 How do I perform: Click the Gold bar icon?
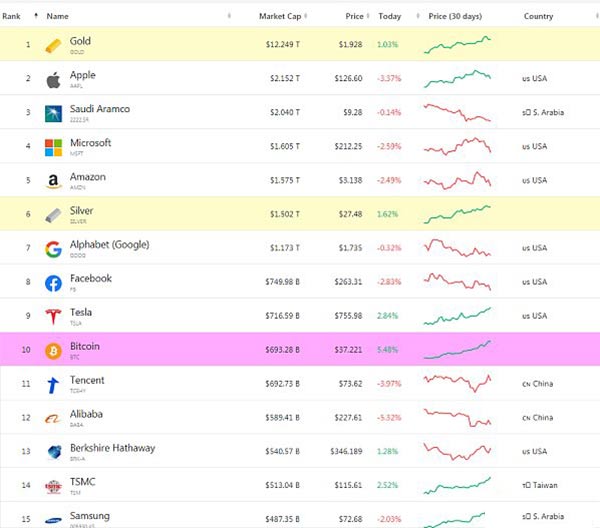[x=53, y=46]
